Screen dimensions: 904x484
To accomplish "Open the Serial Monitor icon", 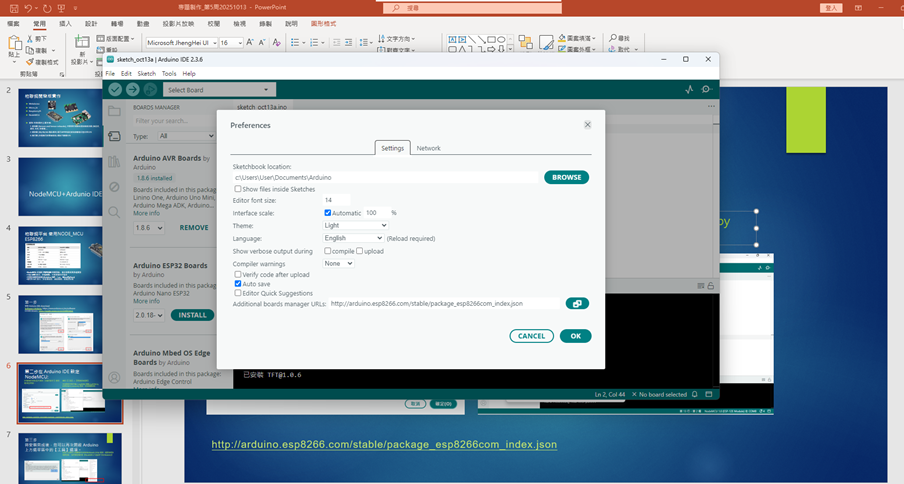I will click(x=707, y=90).
